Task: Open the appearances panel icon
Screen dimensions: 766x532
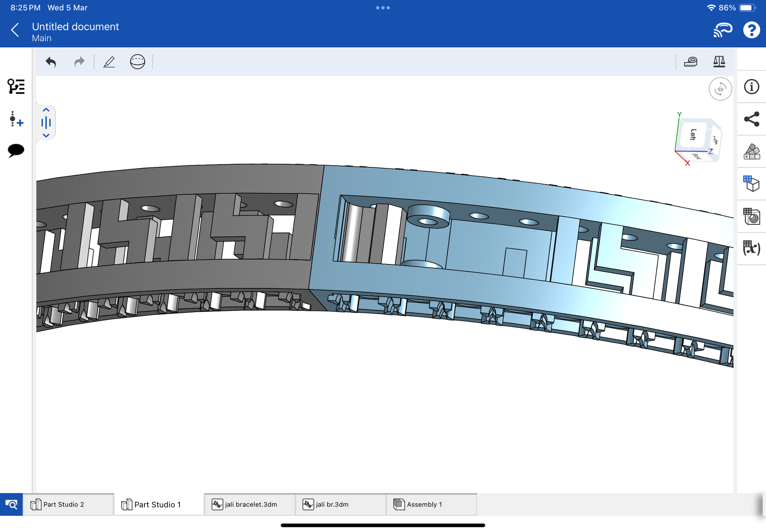Action: click(x=751, y=151)
